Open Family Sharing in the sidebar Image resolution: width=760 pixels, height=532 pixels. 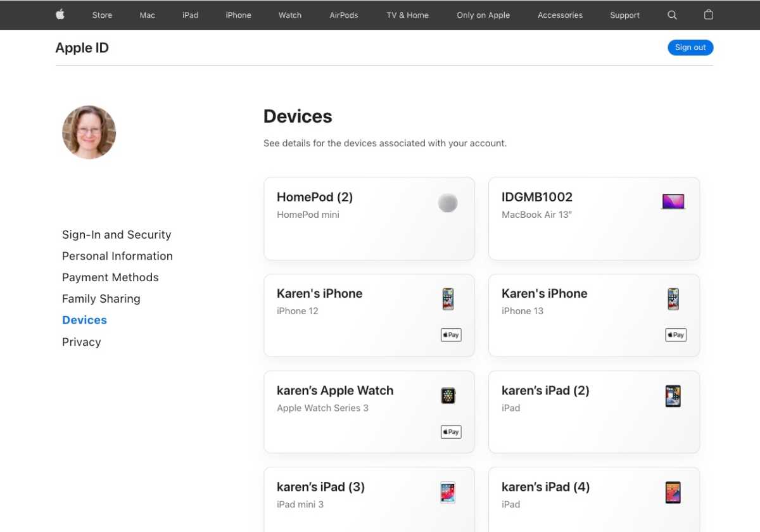tap(101, 299)
